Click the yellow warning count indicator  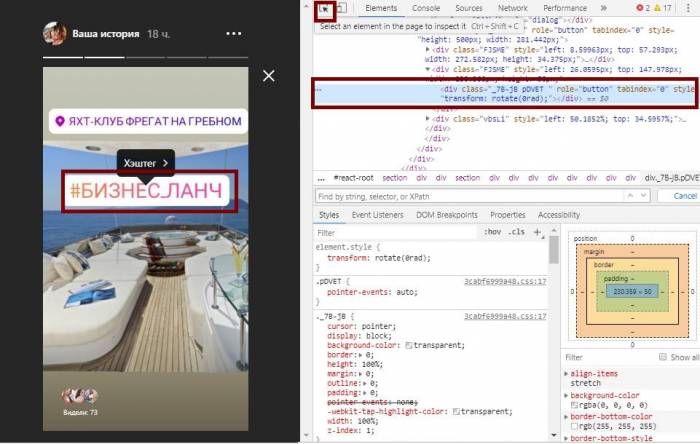click(664, 8)
